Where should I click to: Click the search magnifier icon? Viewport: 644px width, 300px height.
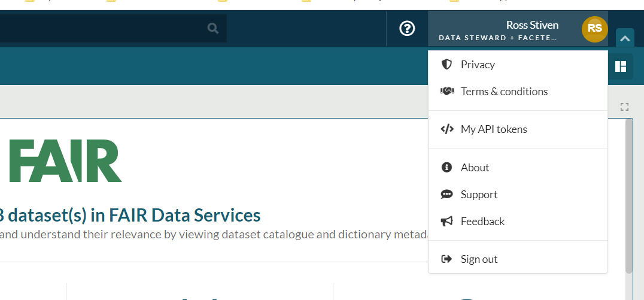tap(212, 28)
